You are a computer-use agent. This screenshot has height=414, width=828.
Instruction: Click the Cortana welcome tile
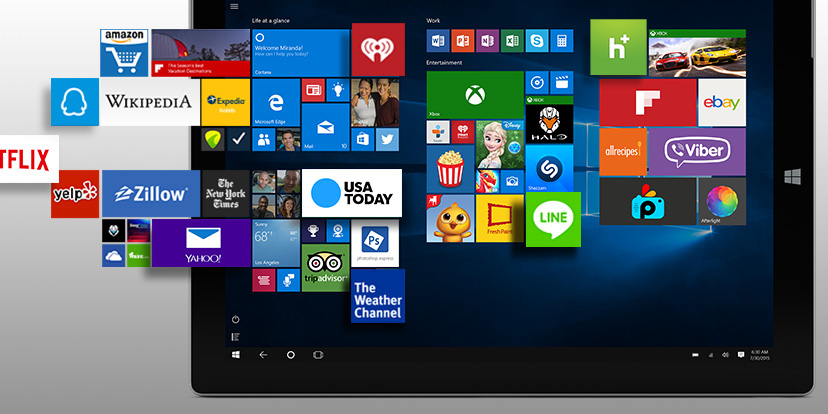(299, 53)
